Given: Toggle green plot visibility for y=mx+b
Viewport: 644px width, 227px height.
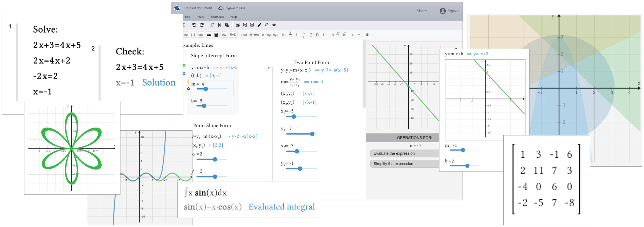Looking at the screenshot, I should pos(184,66).
